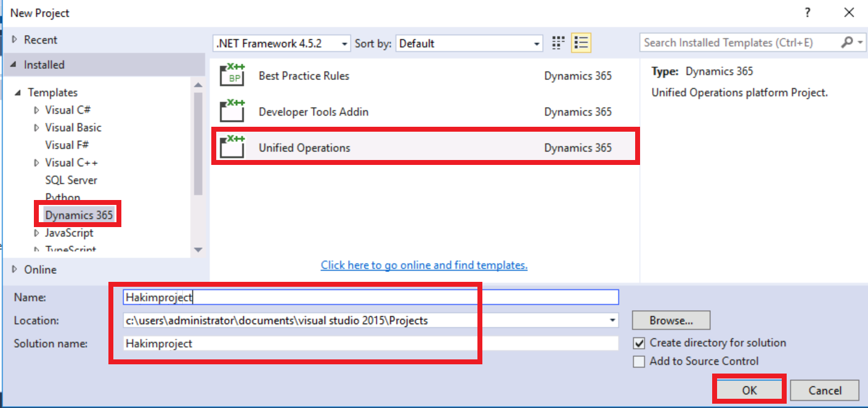Open the go online templates link
This screenshot has height=408, width=868.
tap(424, 265)
